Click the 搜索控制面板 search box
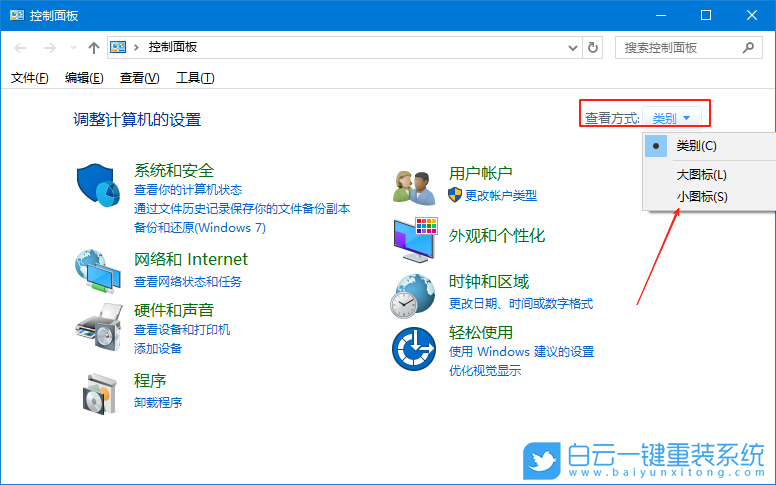Image resolution: width=776 pixels, height=485 pixels. (688, 48)
